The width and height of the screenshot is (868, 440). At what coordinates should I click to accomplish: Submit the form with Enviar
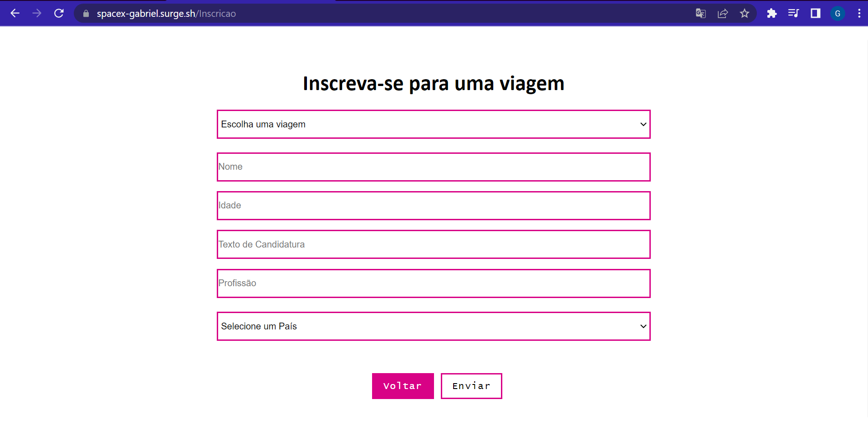coord(471,385)
